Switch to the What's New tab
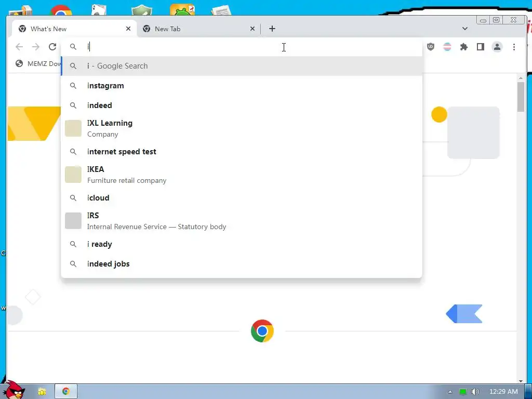Viewport: 532px width, 399px height. click(x=74, y=29)
